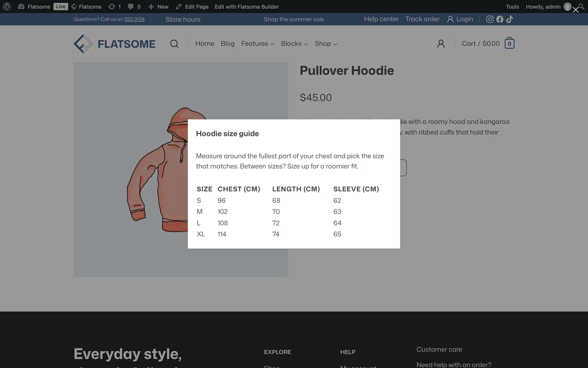
Task: Click the Login link in top bar
Action: coord(460,19)
